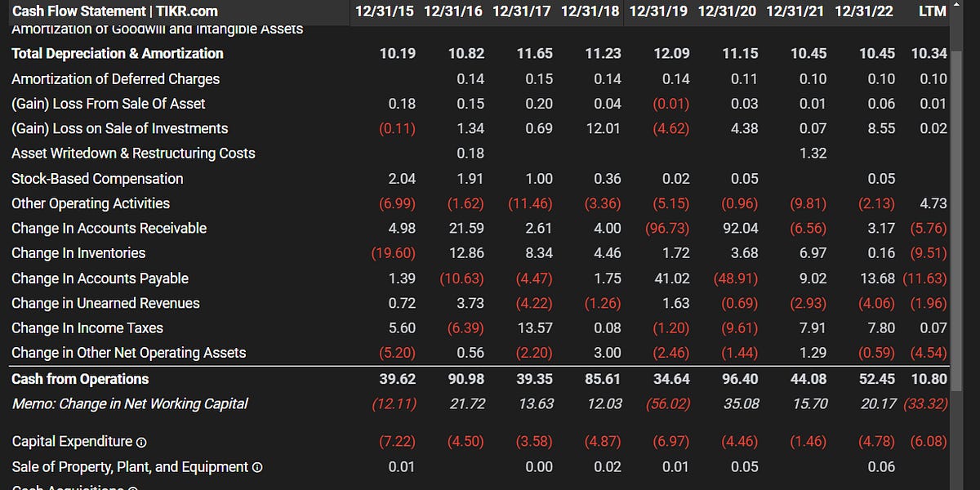Screen dimensions: 980x490
Task: Click the (Gain) Loss on Sale of Investments label
Action: pyautogui.click(x=119, y=128)
